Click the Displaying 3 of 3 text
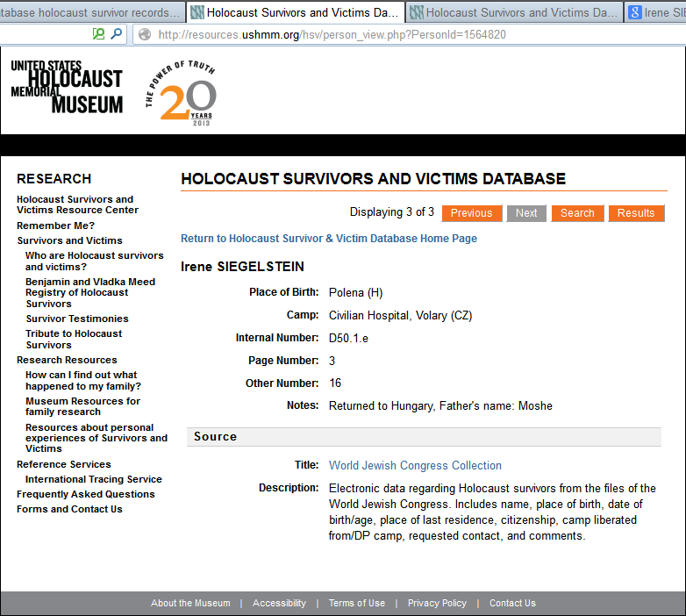The image size is (686, 616). pos(392,212)
